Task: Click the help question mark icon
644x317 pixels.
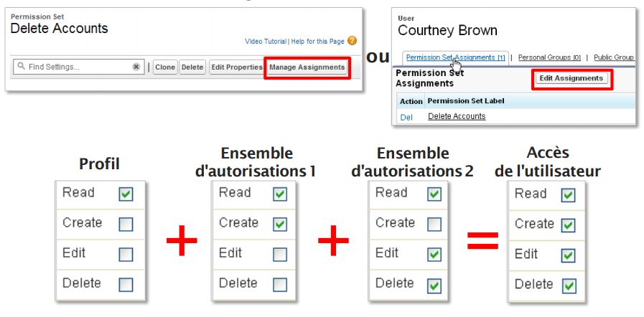Action: click(x=352, y=42)
